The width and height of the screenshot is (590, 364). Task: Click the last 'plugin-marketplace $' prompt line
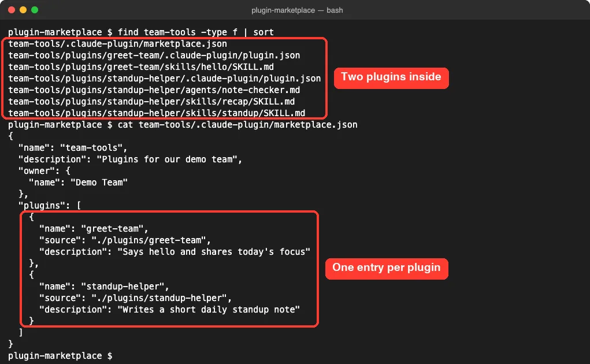coord(60,356)
